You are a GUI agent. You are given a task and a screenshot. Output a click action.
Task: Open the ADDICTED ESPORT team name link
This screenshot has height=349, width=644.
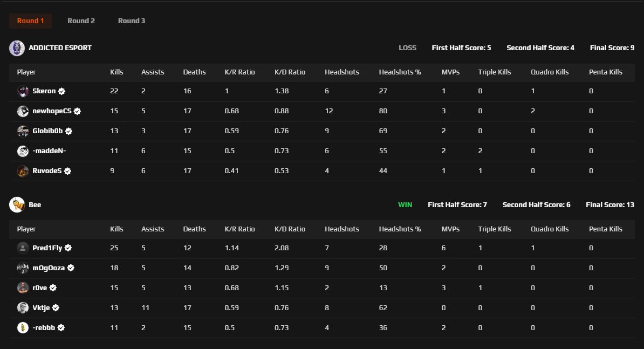tap(60, 48)
